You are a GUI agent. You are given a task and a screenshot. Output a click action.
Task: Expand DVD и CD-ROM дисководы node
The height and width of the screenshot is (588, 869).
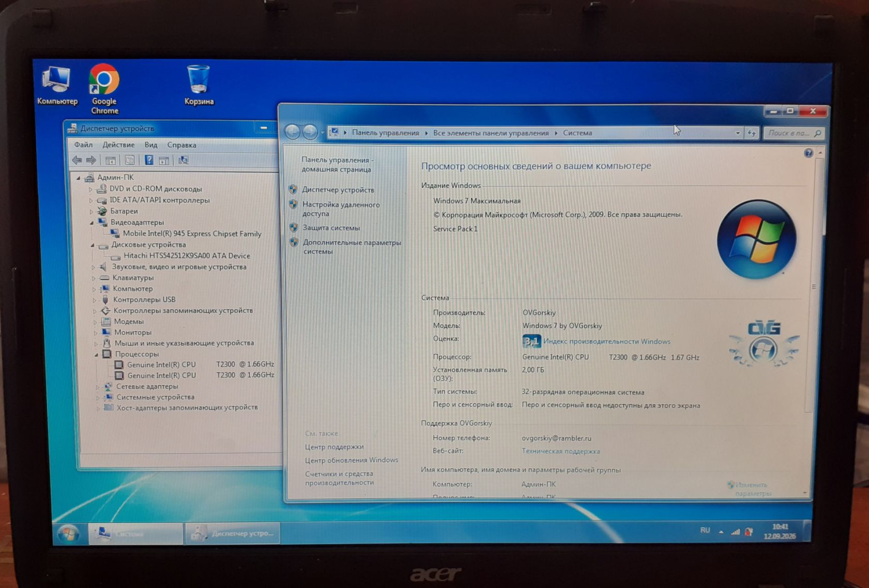91,189
